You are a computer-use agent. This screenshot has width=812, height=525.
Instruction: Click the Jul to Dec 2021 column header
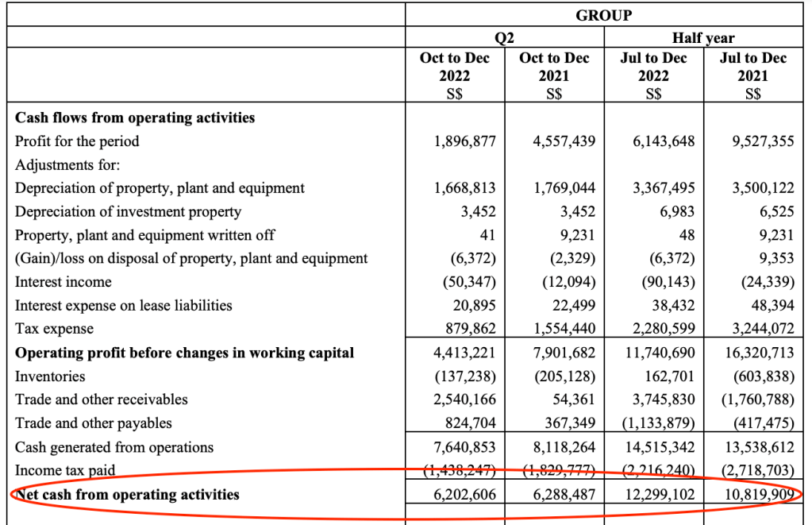[752, 76]
